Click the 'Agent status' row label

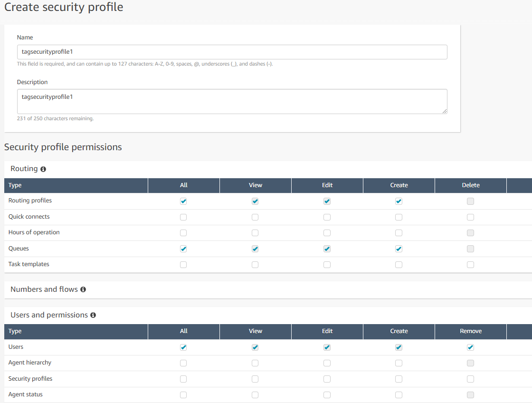pyautogui.click(x=26, y=394)
